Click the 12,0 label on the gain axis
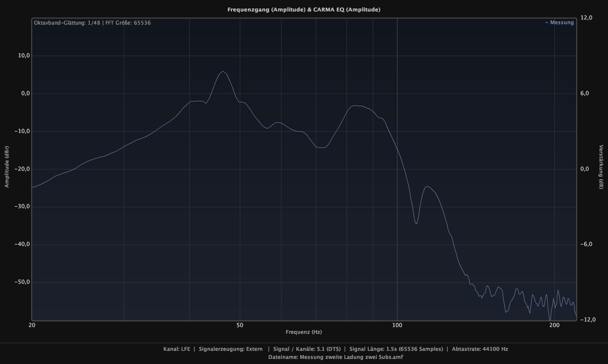Viewport: 608px width, 364px height. click(586, 17)
